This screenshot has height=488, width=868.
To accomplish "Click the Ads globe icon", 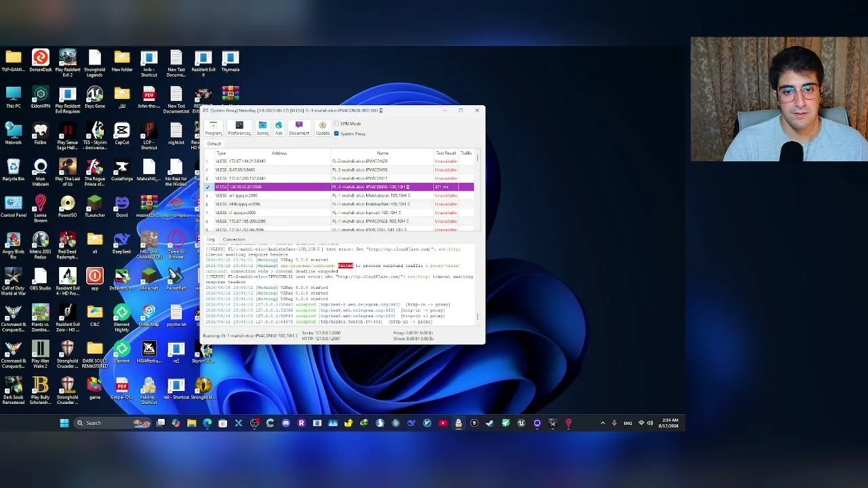I will (279, 128).
